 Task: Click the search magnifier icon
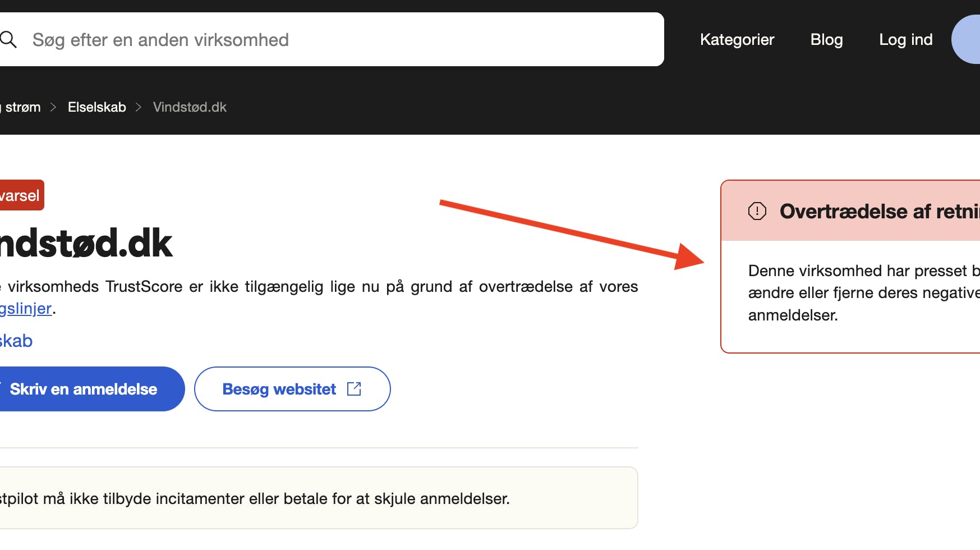coord(8,39)
